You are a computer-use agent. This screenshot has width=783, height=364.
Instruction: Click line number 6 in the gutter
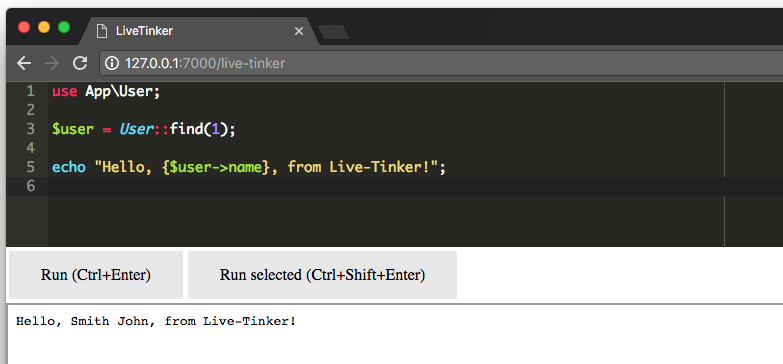click(30, 186)
